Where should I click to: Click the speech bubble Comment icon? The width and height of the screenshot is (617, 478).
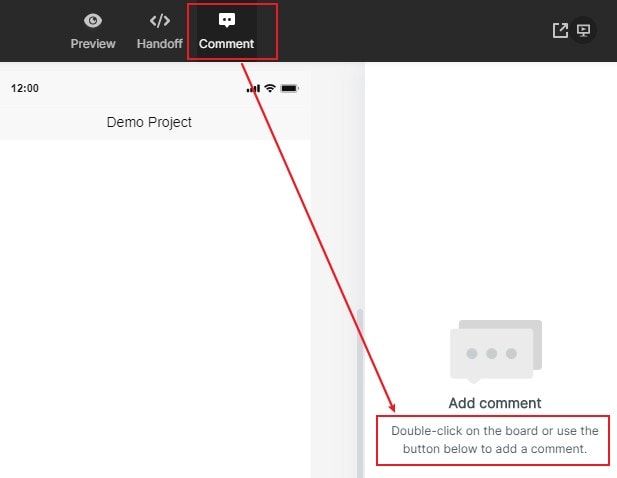pyautogui.click(x=227, y=20)
